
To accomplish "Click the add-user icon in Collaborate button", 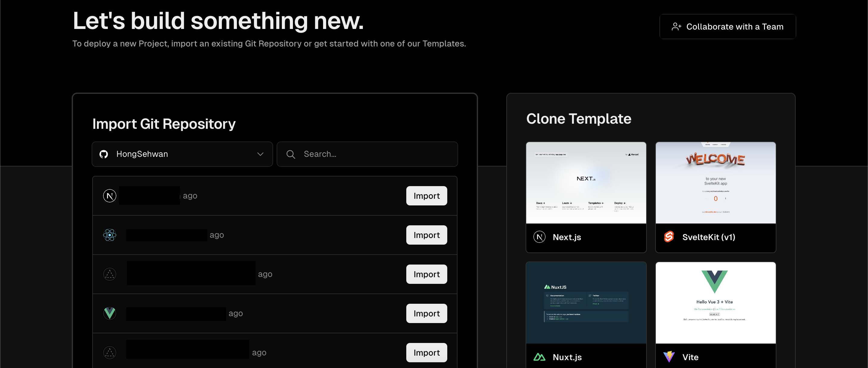I will pos(676,27).
